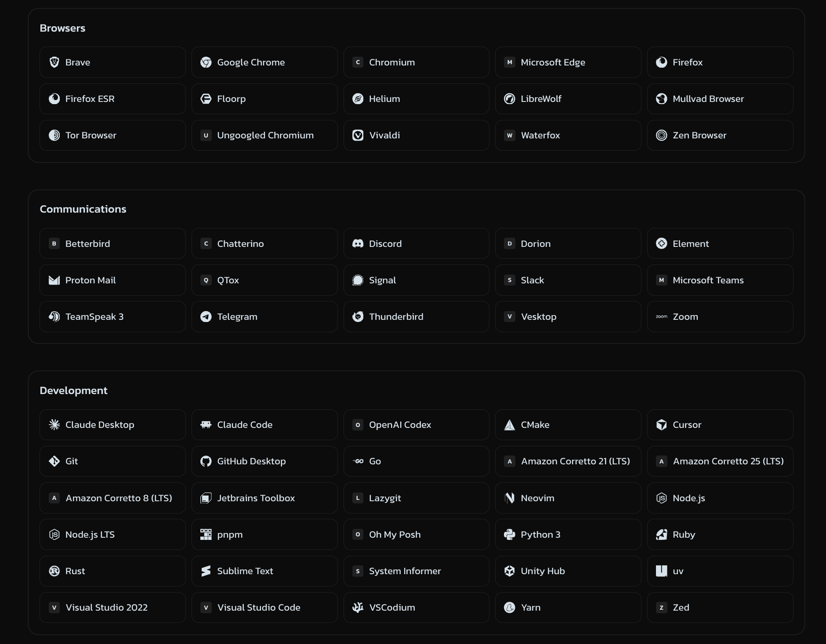Select the Google Chrome logo icon
The image size is (826, 644).
[x=206, y=62]
